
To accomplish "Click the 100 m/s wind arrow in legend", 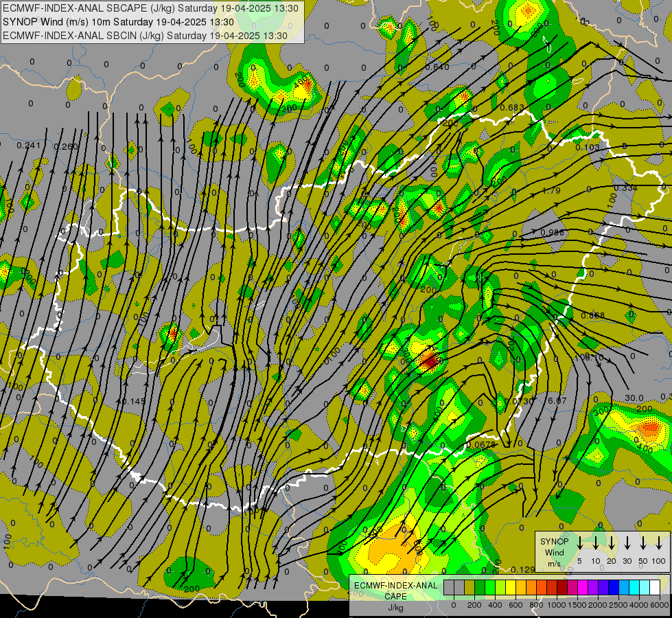I will pyautogui.click(x=659, y=542).
